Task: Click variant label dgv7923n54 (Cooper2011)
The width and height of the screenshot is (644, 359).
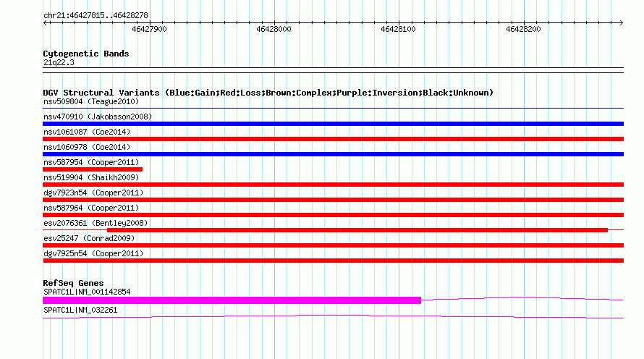Action: 93,193
